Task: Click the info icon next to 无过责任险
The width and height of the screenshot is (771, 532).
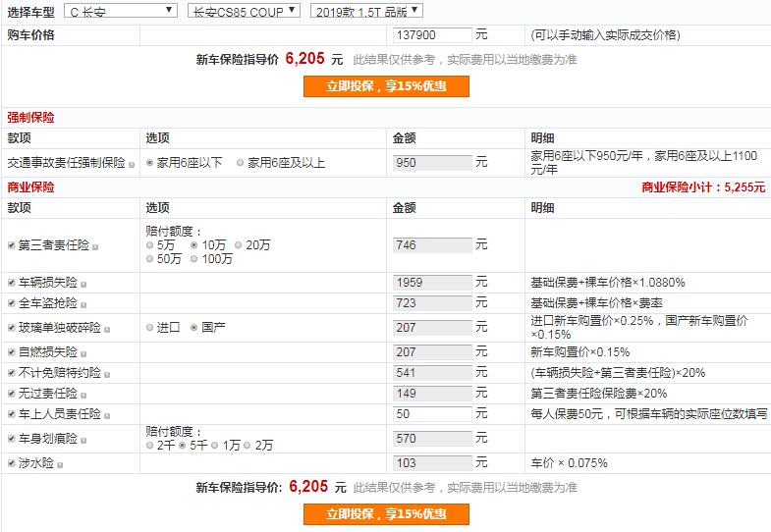Action: point(83,396)
